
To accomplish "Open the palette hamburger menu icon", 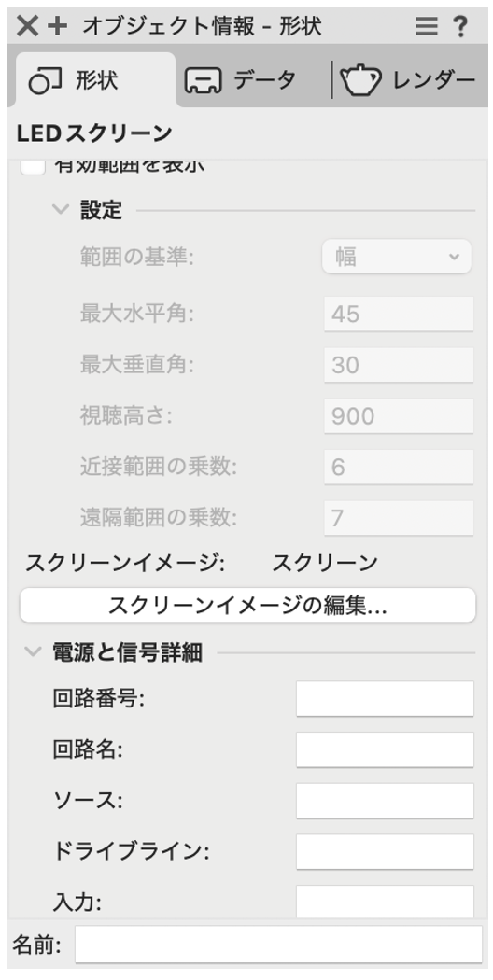I will 426,26.
